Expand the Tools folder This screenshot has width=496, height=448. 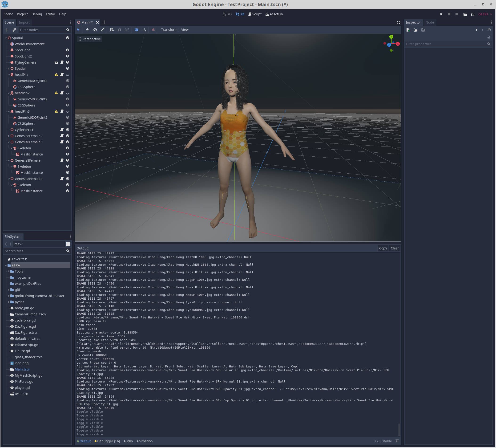click(x=9, y=271)
